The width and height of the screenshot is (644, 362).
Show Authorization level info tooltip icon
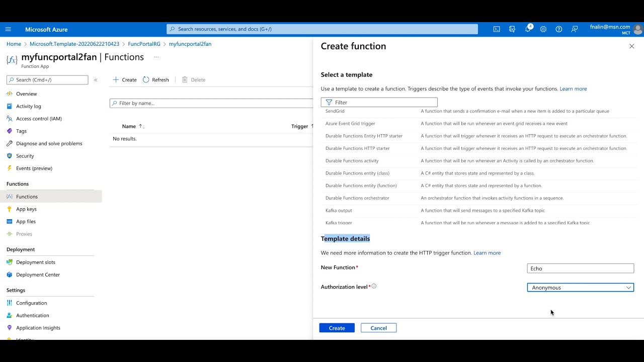click(374, 287)
